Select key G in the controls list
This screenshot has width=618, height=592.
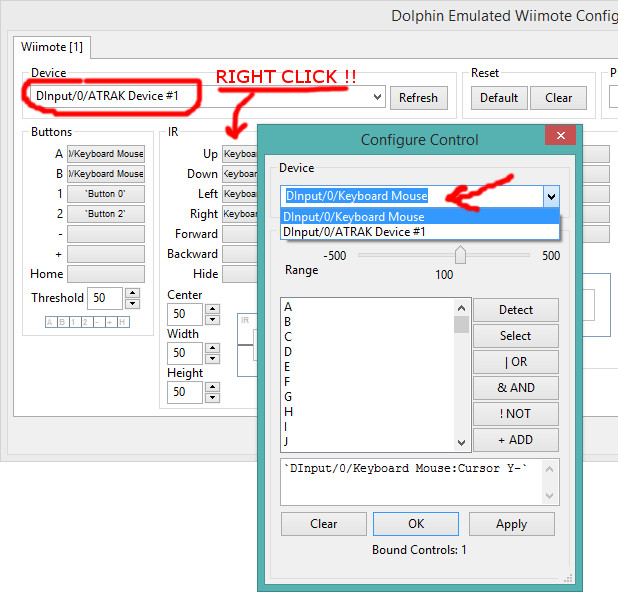288,397
